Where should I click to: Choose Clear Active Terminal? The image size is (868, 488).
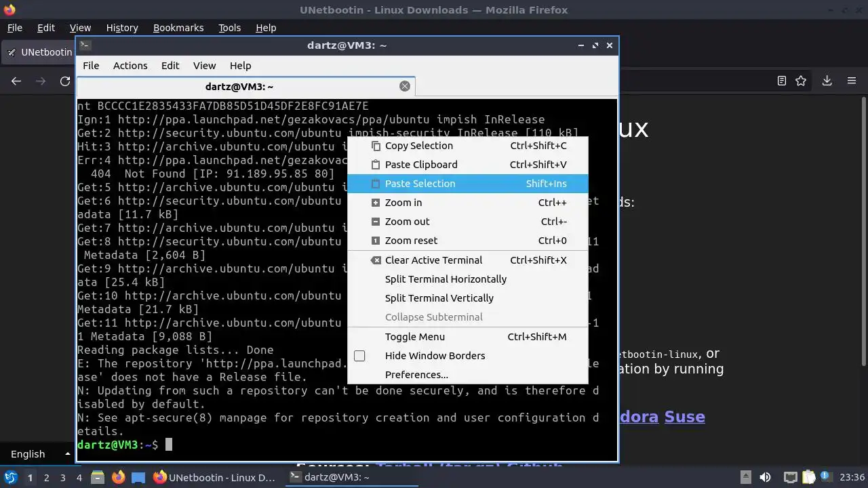(467, 260)
